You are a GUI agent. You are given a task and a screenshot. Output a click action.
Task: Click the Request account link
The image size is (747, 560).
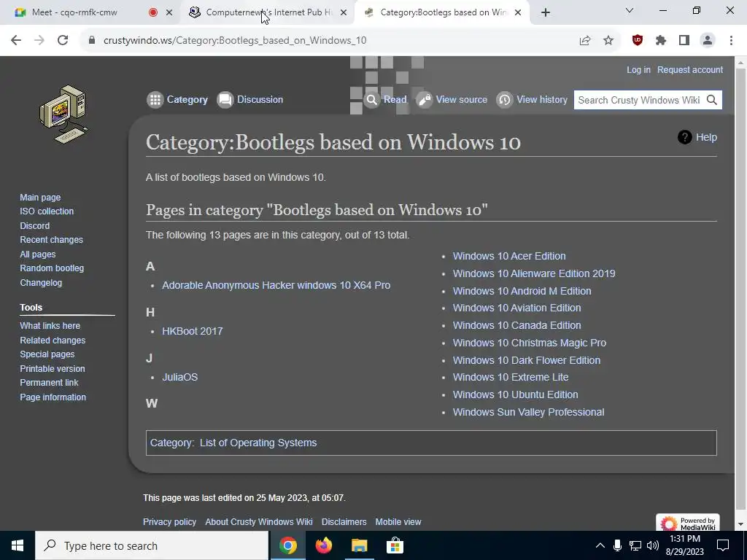690,69
